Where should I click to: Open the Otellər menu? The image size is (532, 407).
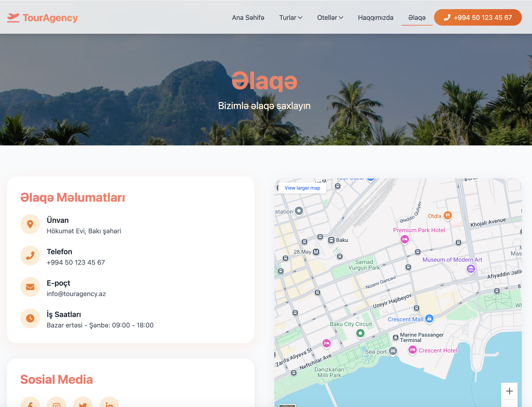(x=330, y=18)
